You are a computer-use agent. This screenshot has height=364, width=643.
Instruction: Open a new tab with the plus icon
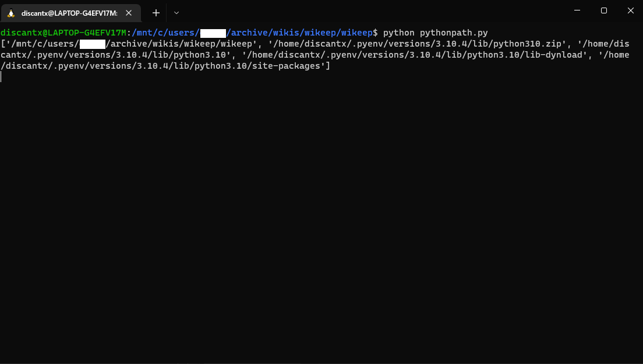[x=156, y=12]
